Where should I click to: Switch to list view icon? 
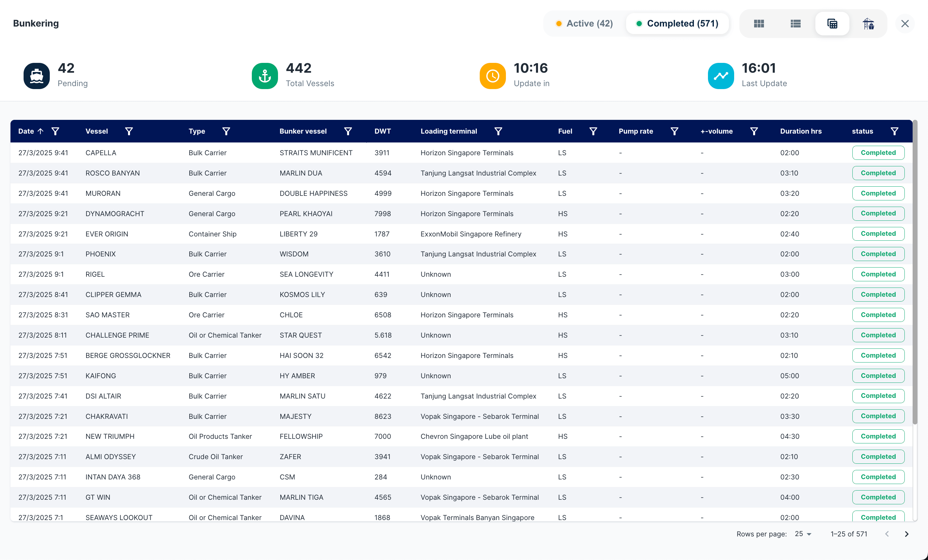pyautogui.click(x=795, y=24)
